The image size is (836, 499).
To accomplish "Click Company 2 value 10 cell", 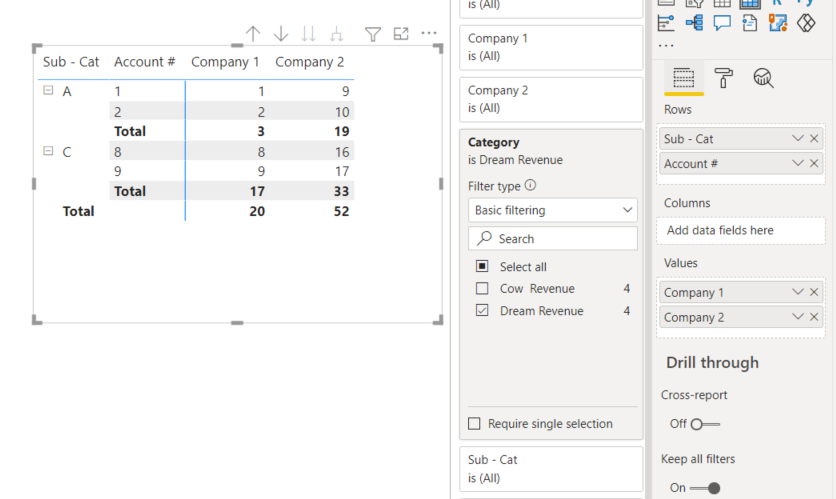I will click(x=342, y=112).
